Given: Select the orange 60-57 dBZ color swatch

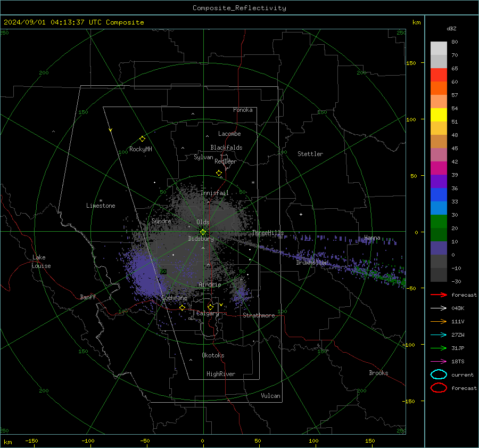Looking at the screenshot, I should 439,88.
